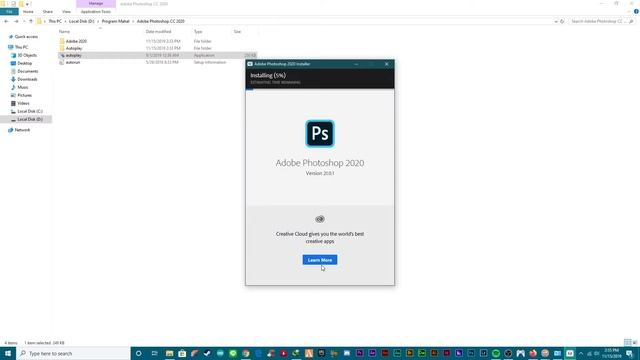The height and width of the screenshot is (360, 640).
Task: Go forward in File Explorer
Action: tap(16, 21)
